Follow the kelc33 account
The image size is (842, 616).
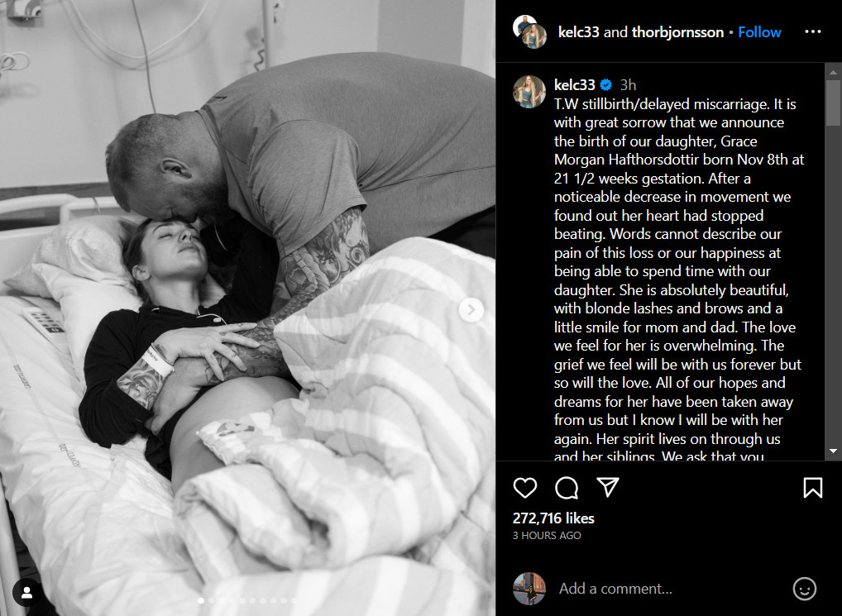(759, 32)
